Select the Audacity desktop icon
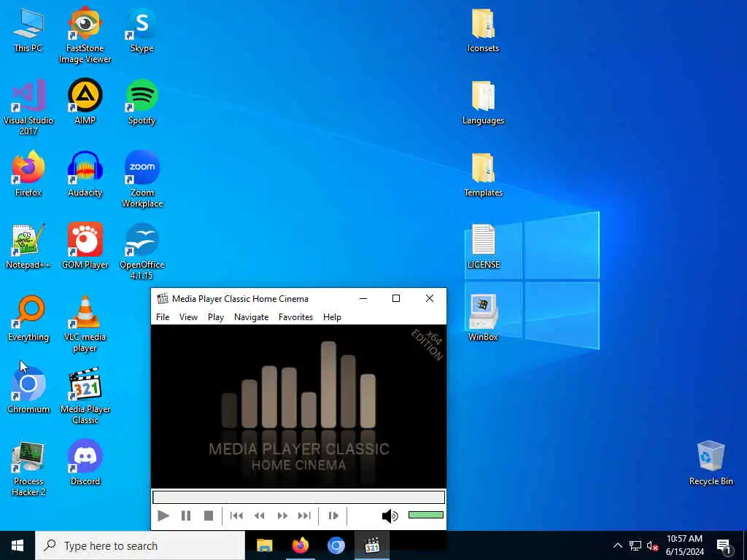Screen dimensions: 747x560 [85, 174]
